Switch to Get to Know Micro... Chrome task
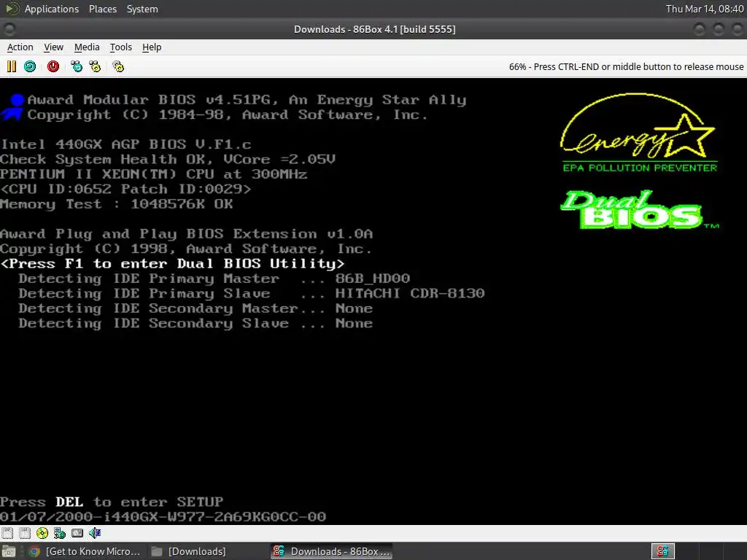Screen dimensions: 747x560 click(85, 551)
